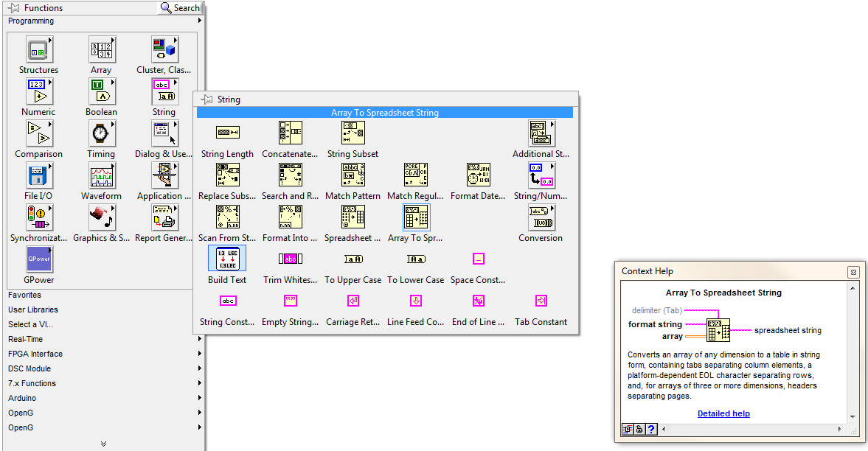
Task: Toggle the Context Help lock button
Action: [x=639, y=429]
